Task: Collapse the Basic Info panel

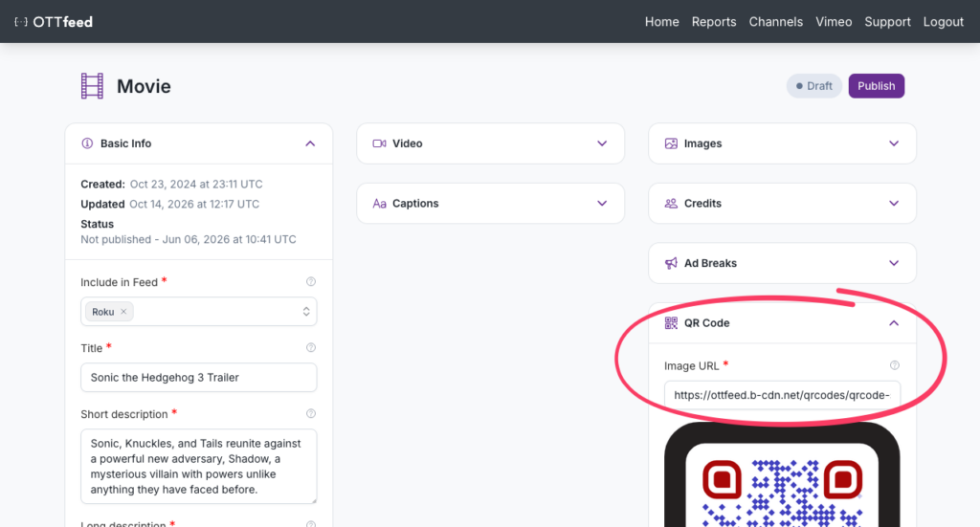Action: click(310, 143)
